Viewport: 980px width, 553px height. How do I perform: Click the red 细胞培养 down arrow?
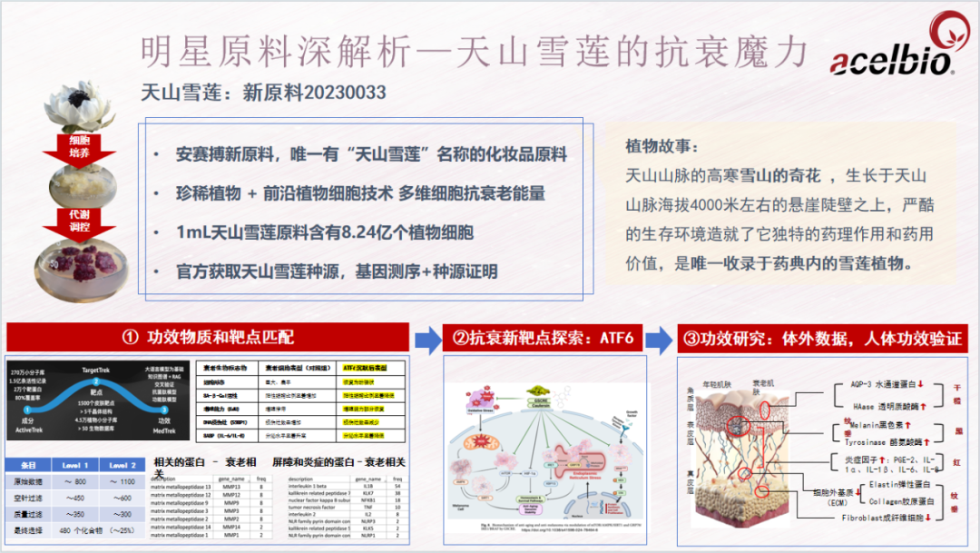point(79,149)
